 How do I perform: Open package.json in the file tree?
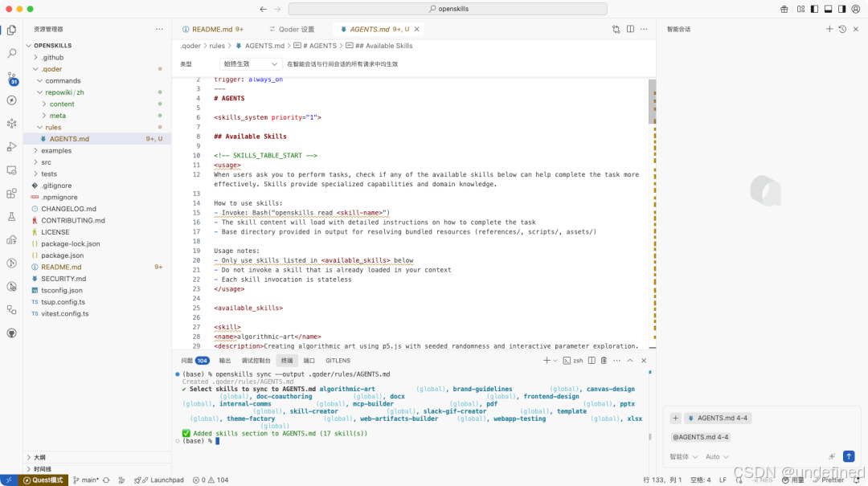point(97,255)
